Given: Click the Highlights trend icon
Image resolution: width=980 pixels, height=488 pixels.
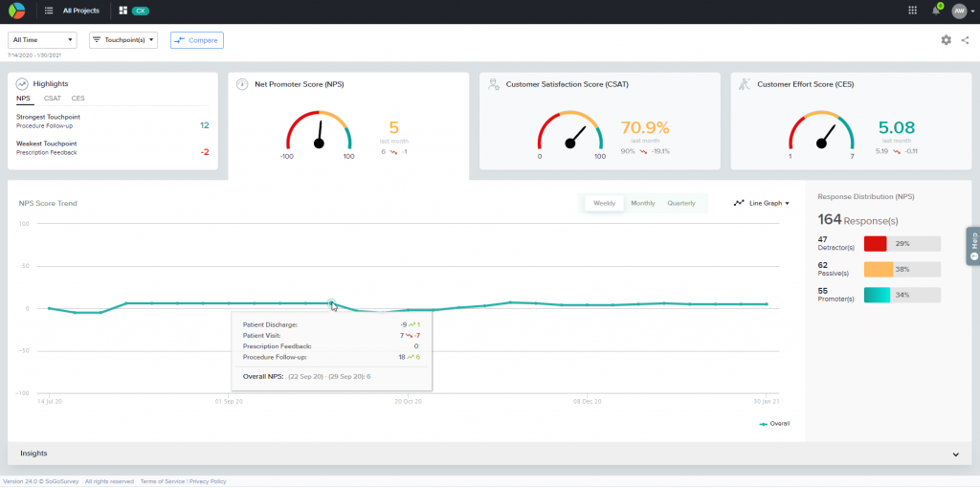Looking at the screenshot, I should point(22,84).
